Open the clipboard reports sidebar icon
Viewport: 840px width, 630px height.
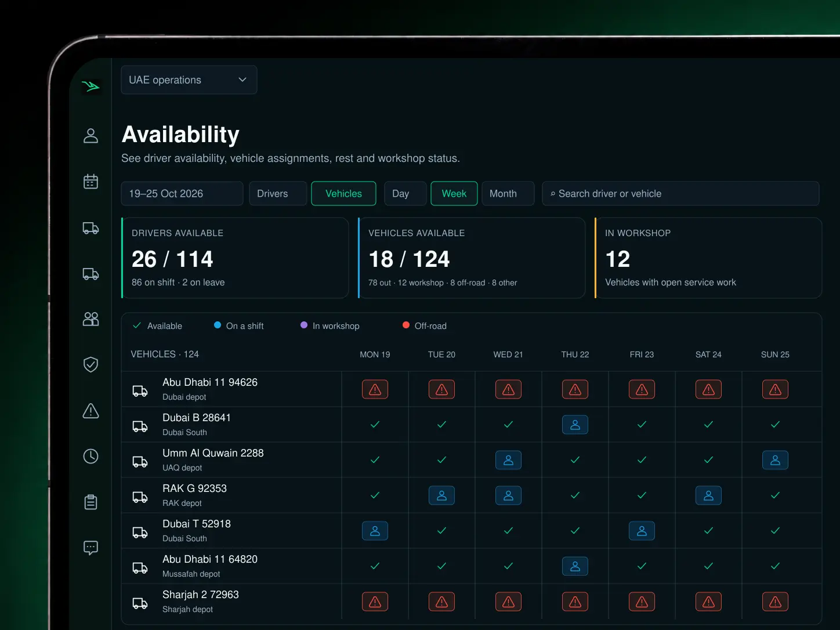coord(90,502)
